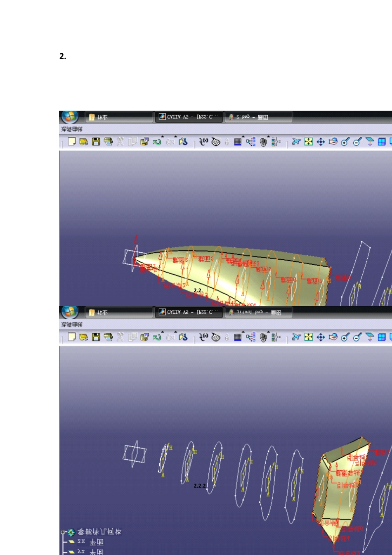This screenshot has height=555, width=392.
Task: Activate the Pan arrows icon in upper toolbar
Action: pyautogui.click(x=321, y=142)
